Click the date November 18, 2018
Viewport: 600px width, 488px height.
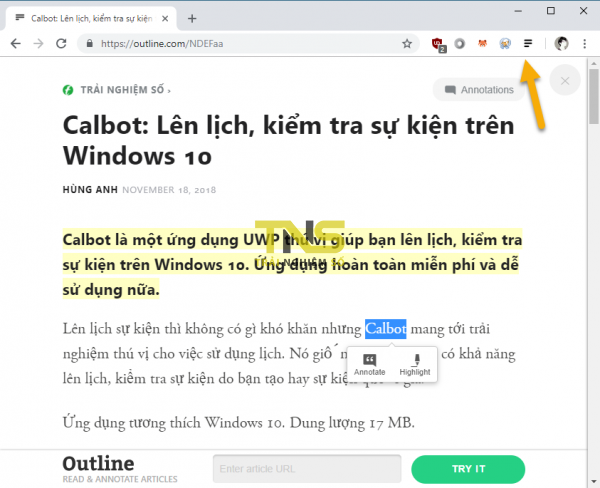pyautogui.click(x=169, y=190)
